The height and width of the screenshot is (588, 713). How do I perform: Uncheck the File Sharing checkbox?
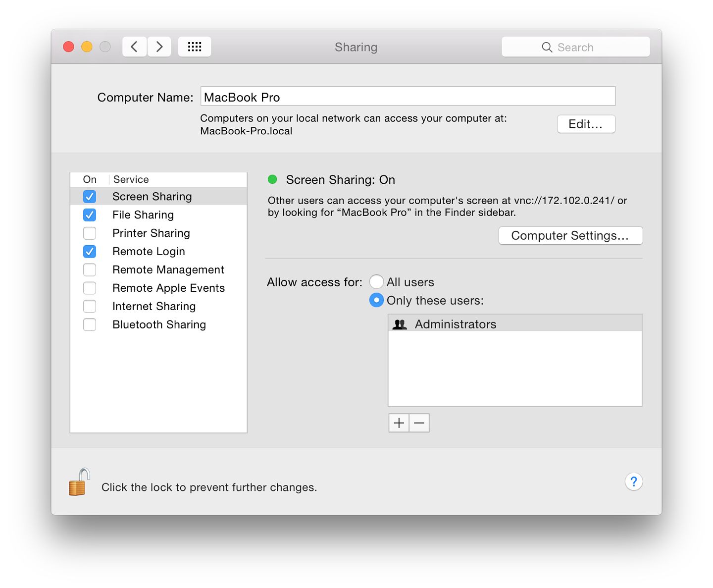pos(90,215)
